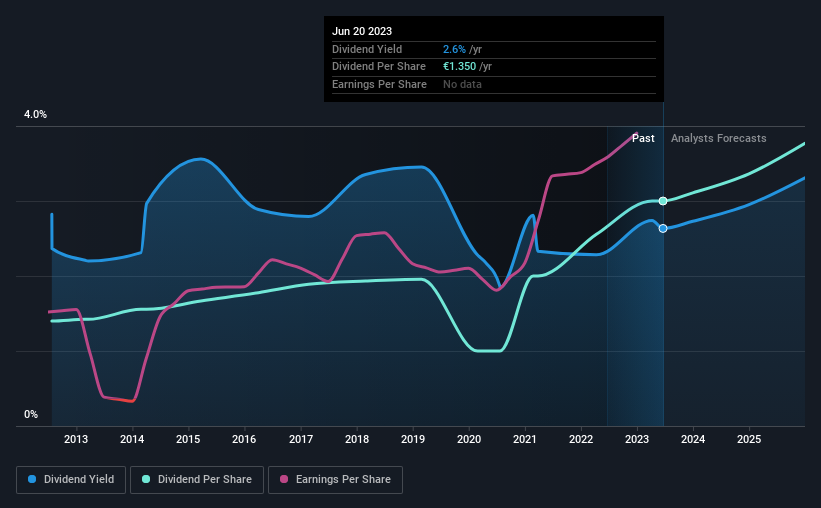Click the 2017 x-axis label
821x508 pixels.
pos(301,439)
